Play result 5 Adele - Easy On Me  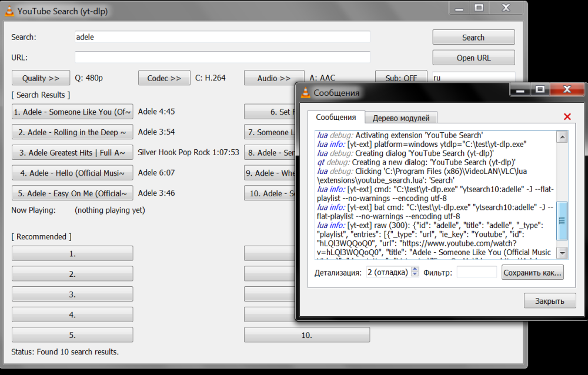(x=72, y=193)
